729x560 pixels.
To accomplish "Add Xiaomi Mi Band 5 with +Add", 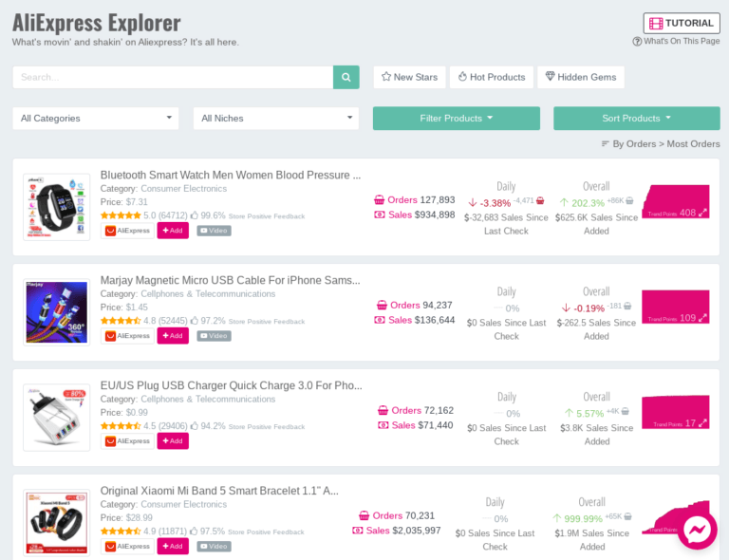I will [x=173, y=547].
